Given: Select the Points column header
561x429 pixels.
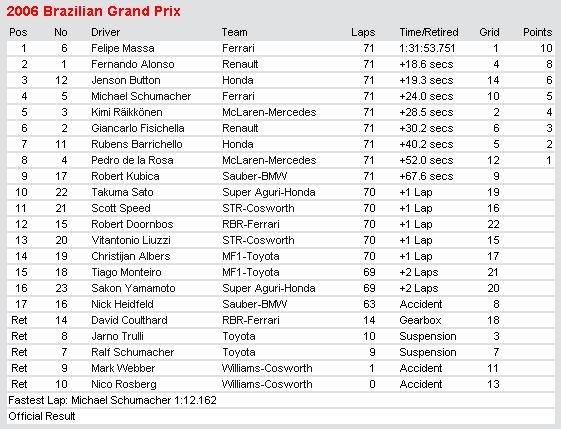Looking at the screenshot, I should [x=537, y=32].
